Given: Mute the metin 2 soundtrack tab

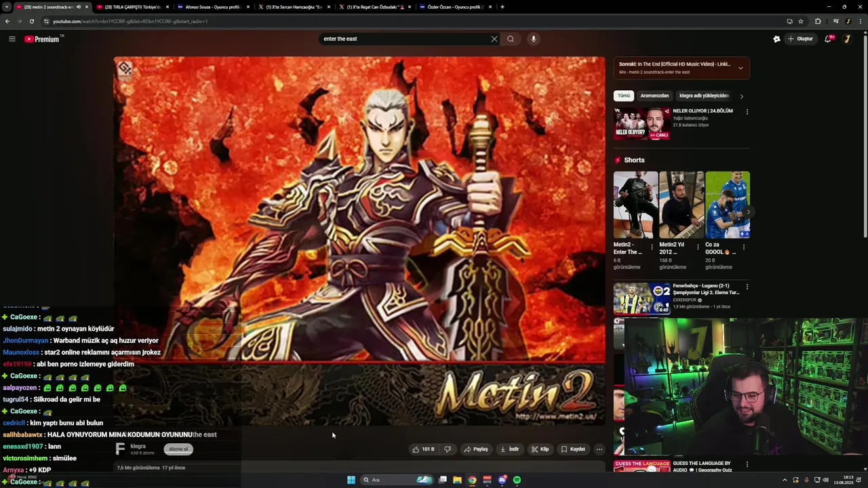Looking at the screenshot, I should pyautogui.click(x=78, y=7).
